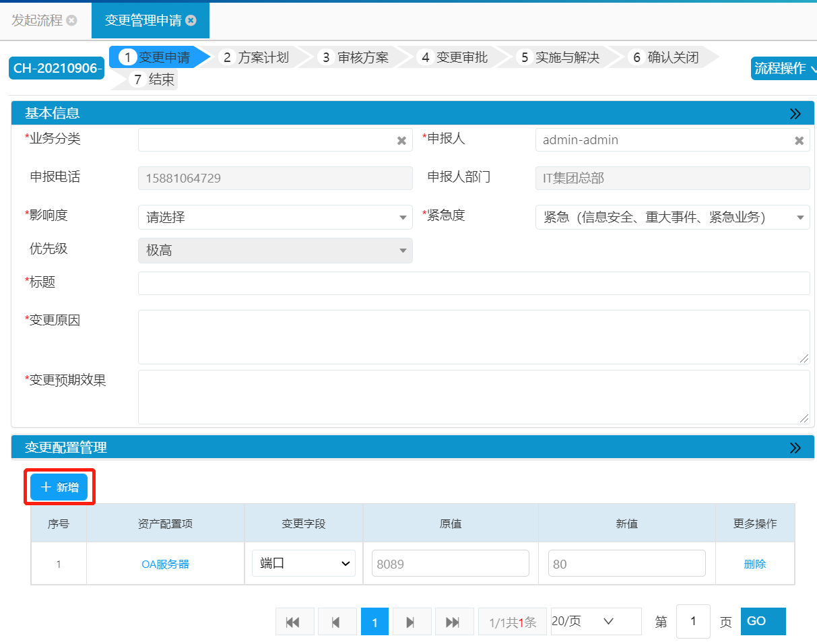Clear the 申报人 field with x icon
The image size is (817, 644).
point(799,141)
